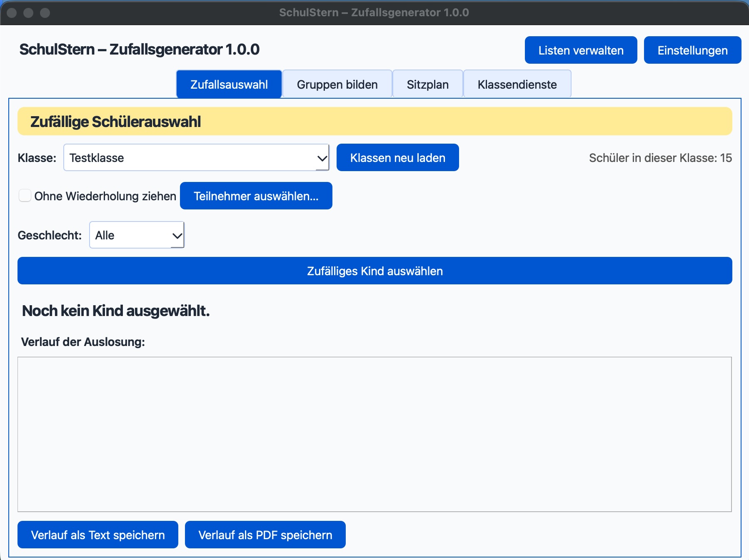The height and width of the screenshot is (560, 749).
Task: Enable Ohne Wiederholung ziehen
Action: pyautogui.click(x=25, y=196)
